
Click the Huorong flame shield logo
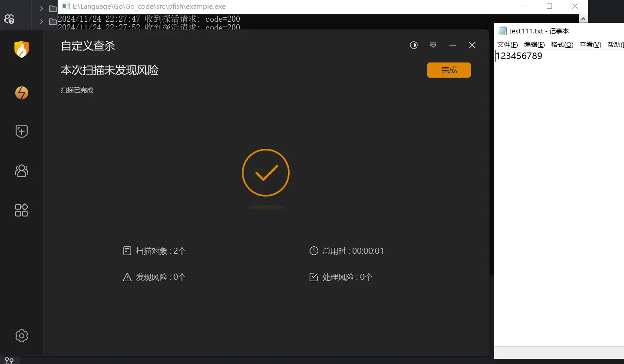click(21, 49)
